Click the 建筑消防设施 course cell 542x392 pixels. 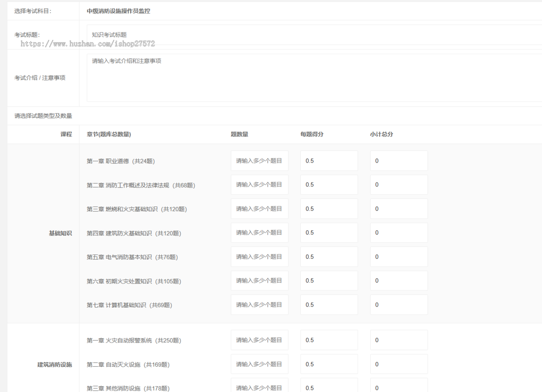point(55,364)
